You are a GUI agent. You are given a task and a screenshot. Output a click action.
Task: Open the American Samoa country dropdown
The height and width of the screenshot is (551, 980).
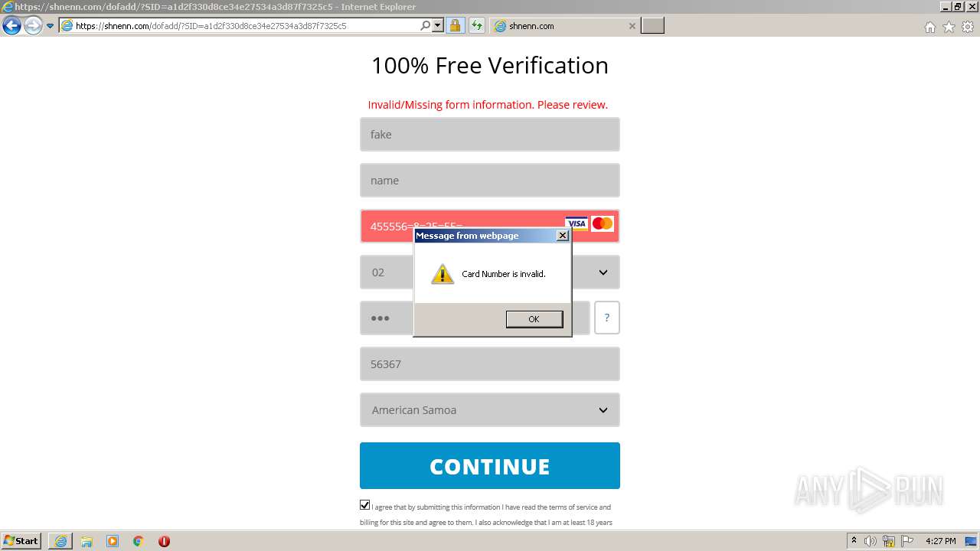pyautogui.click(x=490, y=410)
